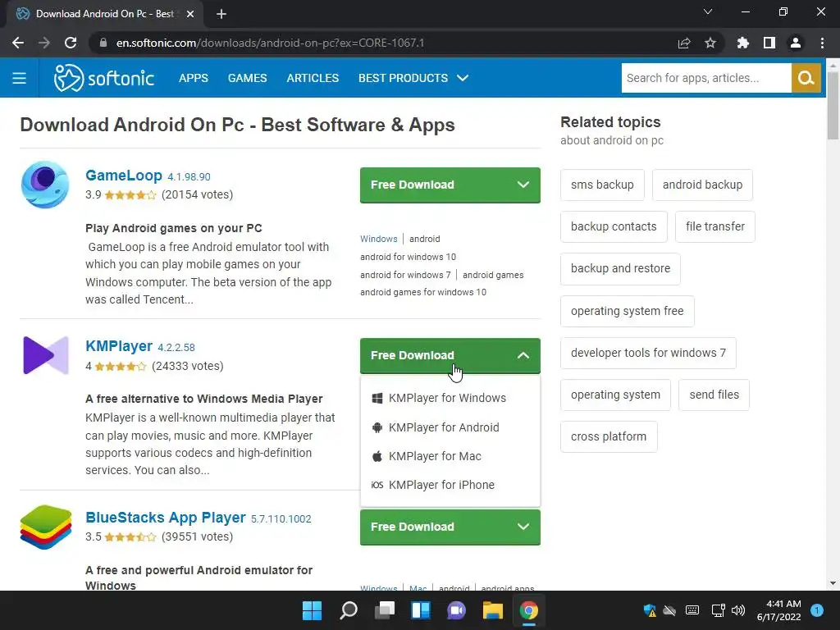This screenshot has height=630, width=840.
Task: Open a new browser tab
Action: tap(221, 14)
